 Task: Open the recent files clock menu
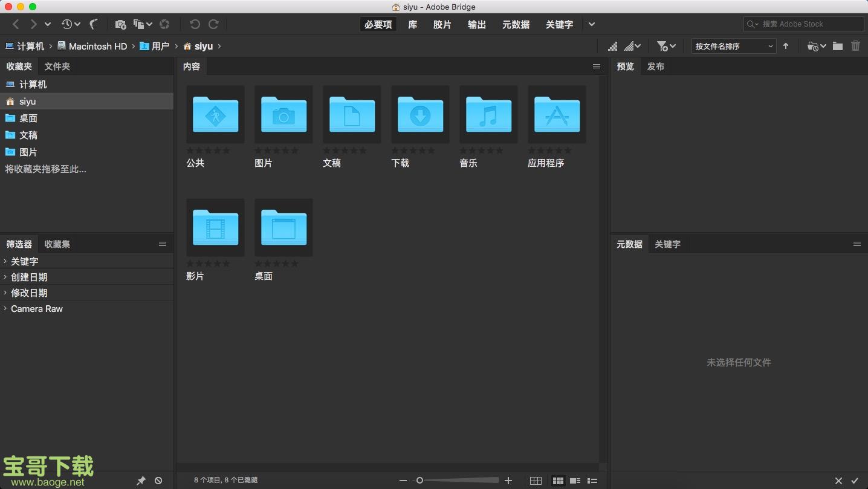[x=70, y=24]
